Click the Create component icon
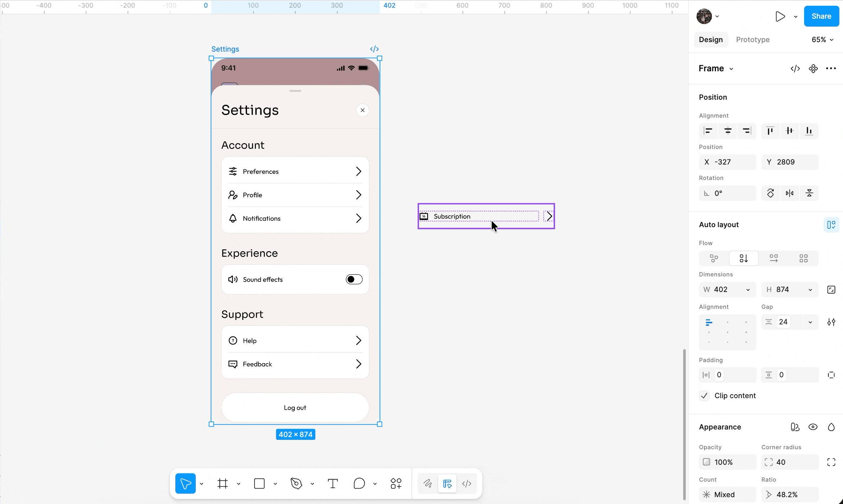Viewport: 843px width, 504px height. (x=813, y=68)
